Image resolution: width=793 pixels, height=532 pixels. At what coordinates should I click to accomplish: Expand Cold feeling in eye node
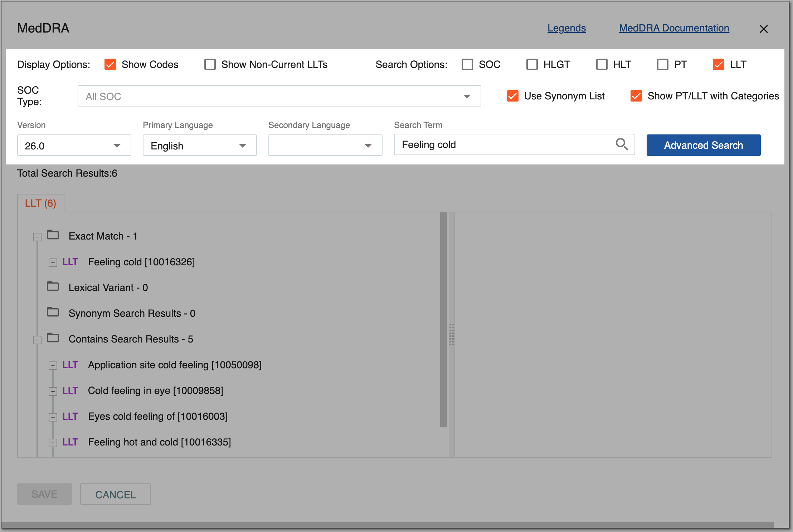(x=53, y=391)
